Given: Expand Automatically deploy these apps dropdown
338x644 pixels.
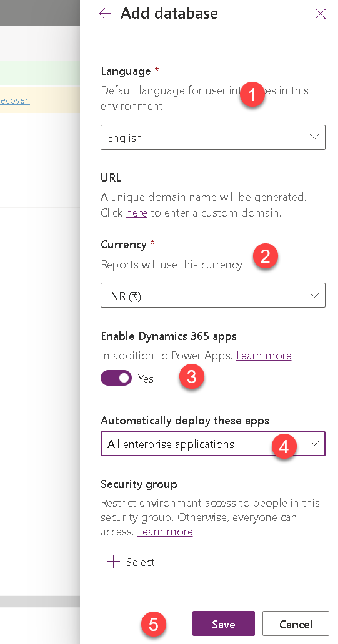Looking at the screenshot, I should point(213,444).
